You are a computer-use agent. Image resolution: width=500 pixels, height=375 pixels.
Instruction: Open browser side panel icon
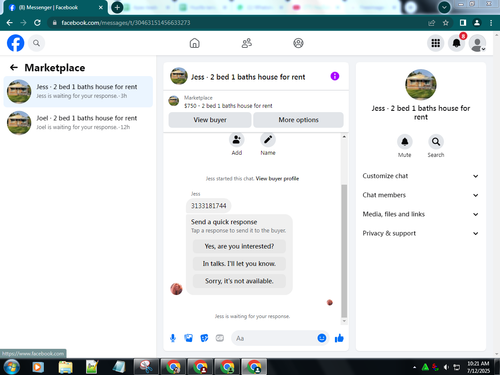[463, 23]
